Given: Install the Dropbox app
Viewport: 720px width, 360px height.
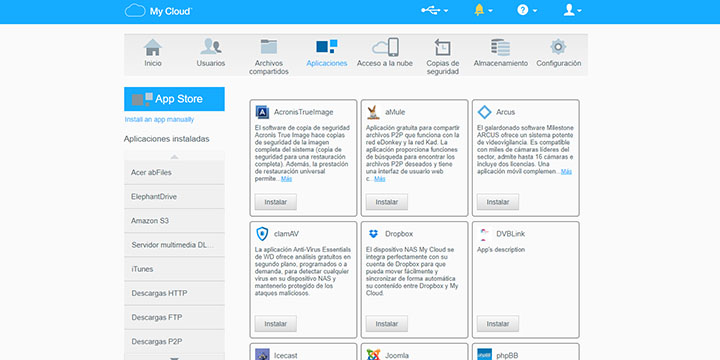Looking at the screenshot, I should click(387, 324).
